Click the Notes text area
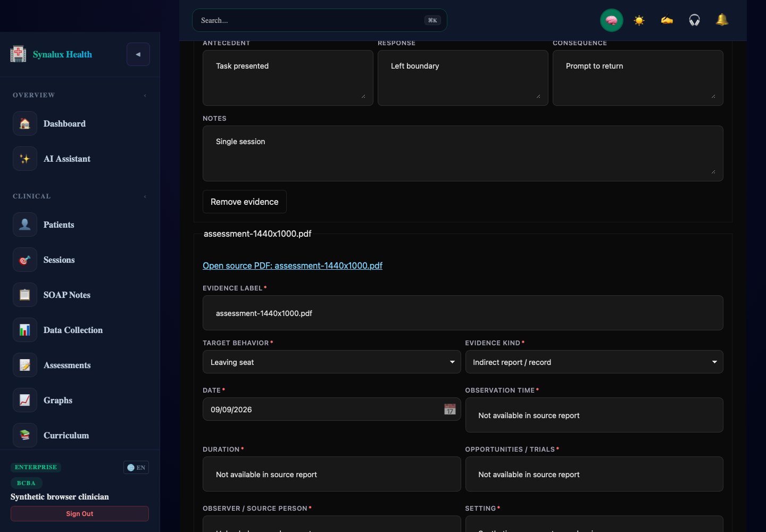The height and width of the screenshot is (532, 766). 463,153
